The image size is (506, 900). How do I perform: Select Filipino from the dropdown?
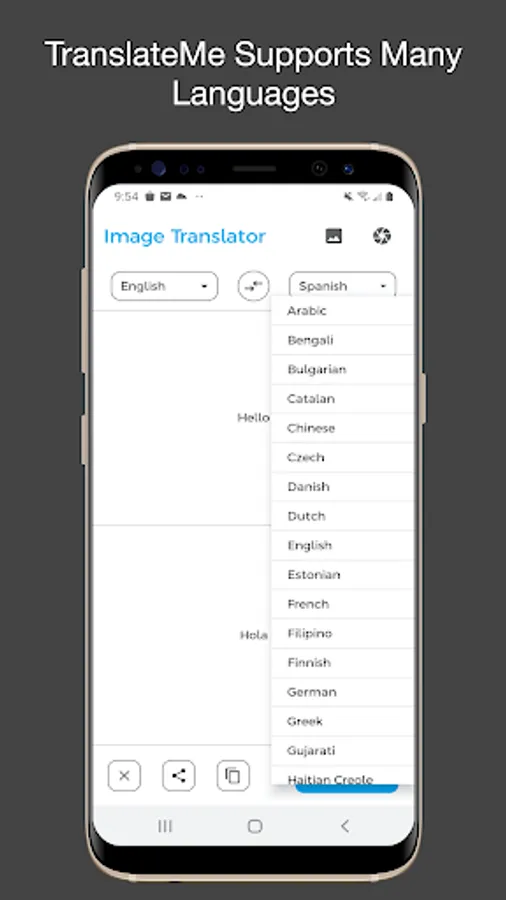(x=342, y=633)
